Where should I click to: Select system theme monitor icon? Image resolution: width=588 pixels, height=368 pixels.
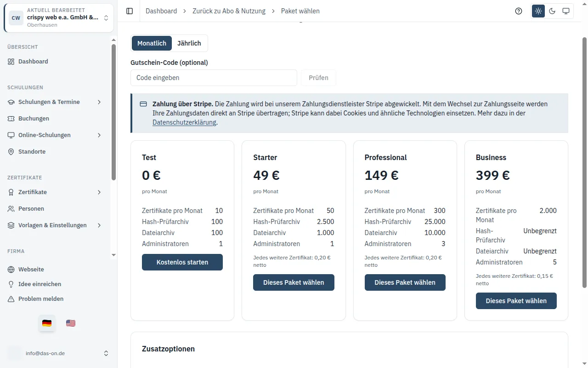(566, 11)
